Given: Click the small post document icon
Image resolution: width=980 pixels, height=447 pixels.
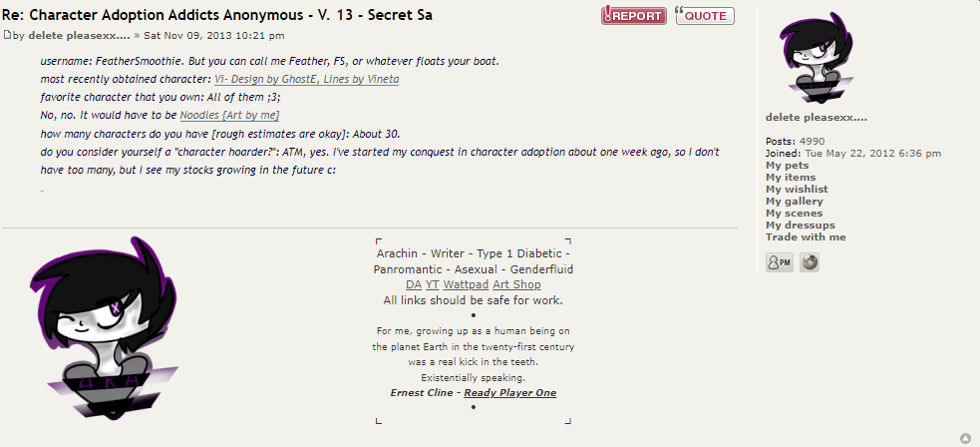Looking at the screenshot, I should [8, 35].
